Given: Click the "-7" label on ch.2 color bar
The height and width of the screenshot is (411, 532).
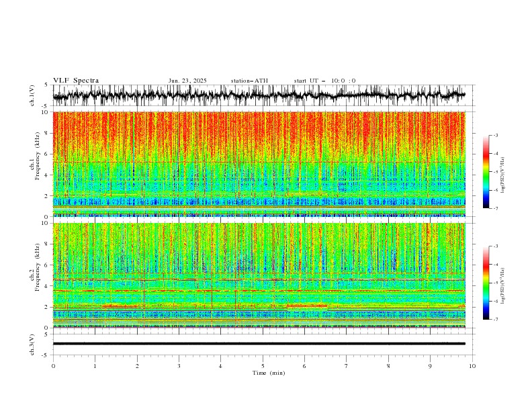Looking at the screenshot, I should (495, 319).
